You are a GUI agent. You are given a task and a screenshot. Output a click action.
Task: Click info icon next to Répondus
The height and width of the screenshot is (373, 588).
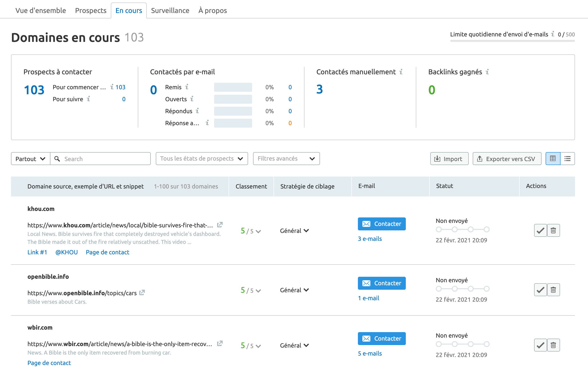point(197,110)
